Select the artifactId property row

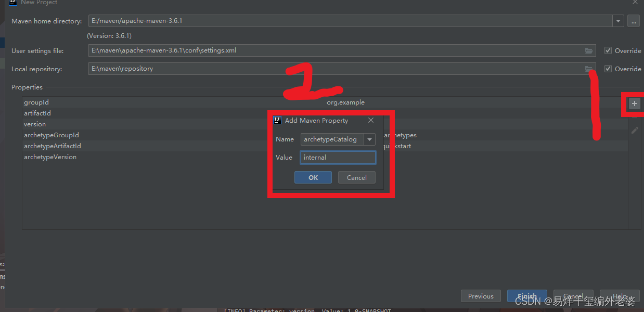coord(325,113)
